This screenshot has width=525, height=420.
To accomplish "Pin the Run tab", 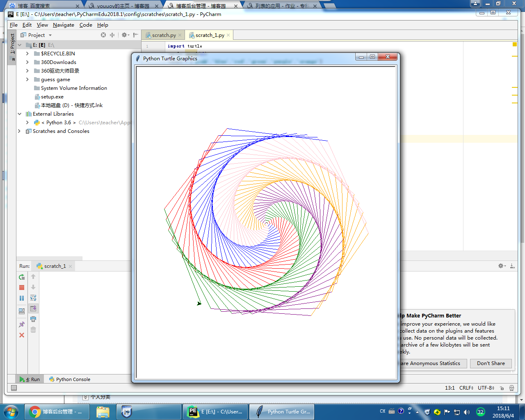I will pyautogui.click(x=22, y=324).
